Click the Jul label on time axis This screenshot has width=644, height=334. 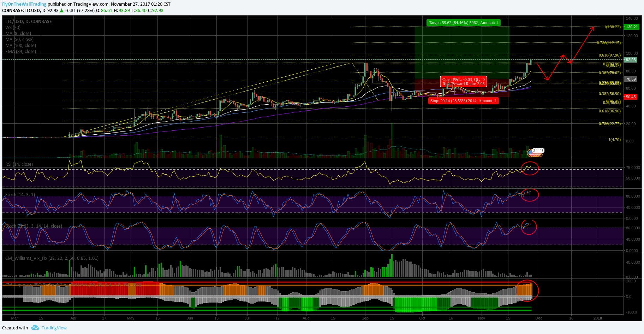pyautogui.click(x=247, y=318)
